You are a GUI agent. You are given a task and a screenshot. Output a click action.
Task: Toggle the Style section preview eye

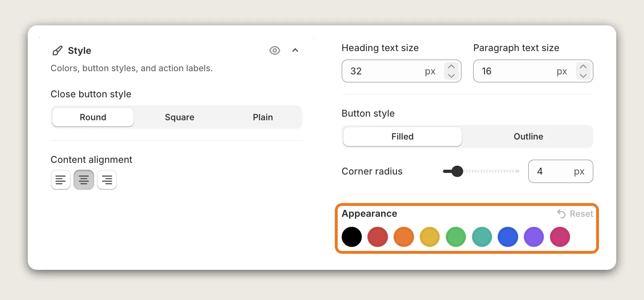pyautogui.click(x=275, y=50)
